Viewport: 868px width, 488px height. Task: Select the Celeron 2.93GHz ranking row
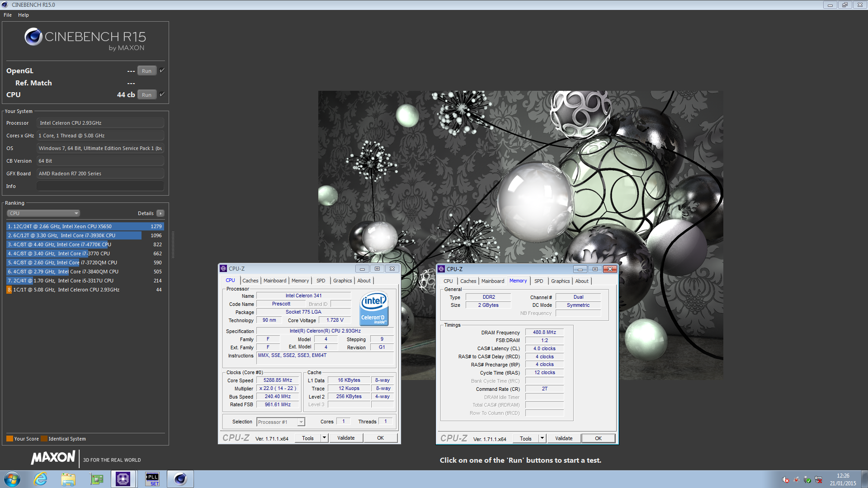85,290
